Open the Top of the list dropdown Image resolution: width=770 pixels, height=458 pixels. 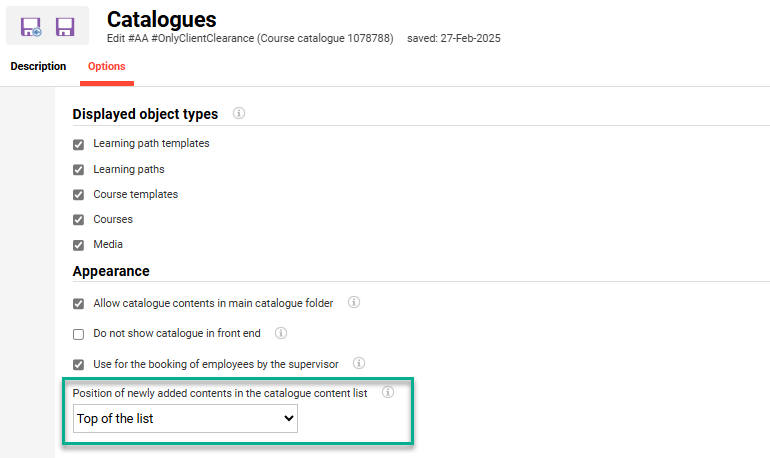tap(185, 419)
